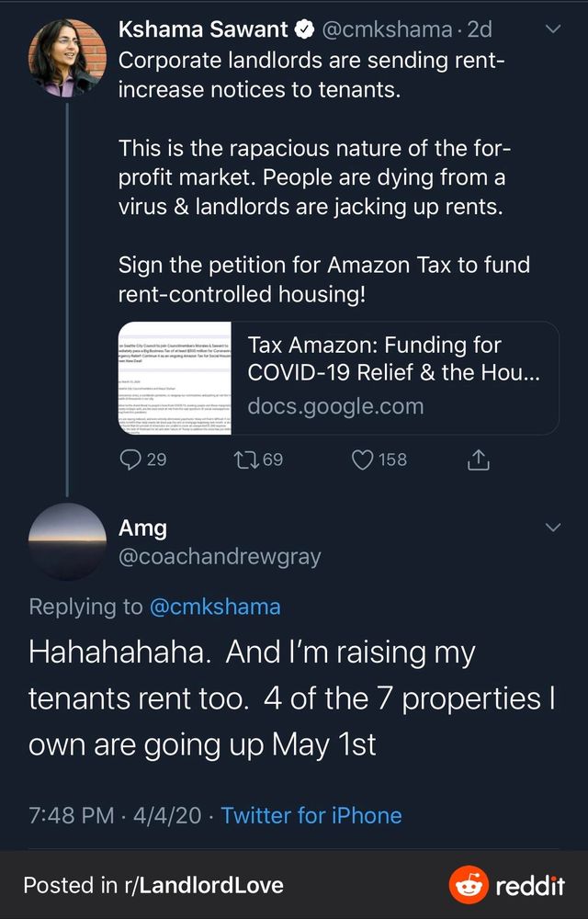Tap the share upload icon
Viewport: 588px width, 919px height.
[x=478, y=459]
